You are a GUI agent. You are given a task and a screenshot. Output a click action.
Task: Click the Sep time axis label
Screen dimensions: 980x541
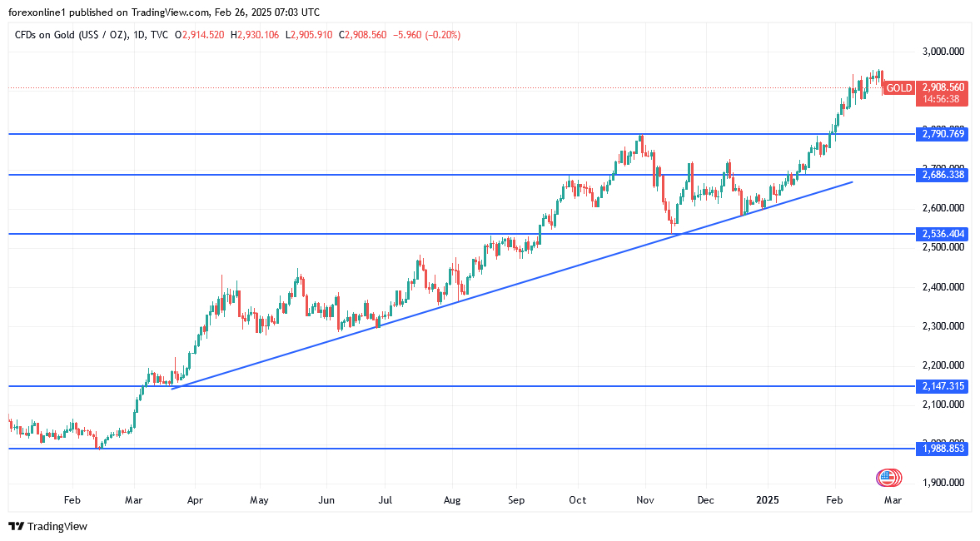pyautogui.click(x=516, y=500)
